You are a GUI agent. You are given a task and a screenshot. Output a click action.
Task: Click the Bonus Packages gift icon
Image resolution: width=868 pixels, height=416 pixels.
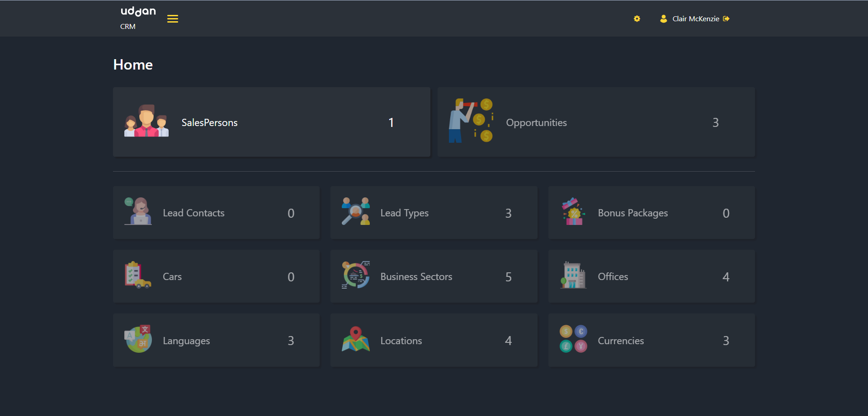pos(573,211)
